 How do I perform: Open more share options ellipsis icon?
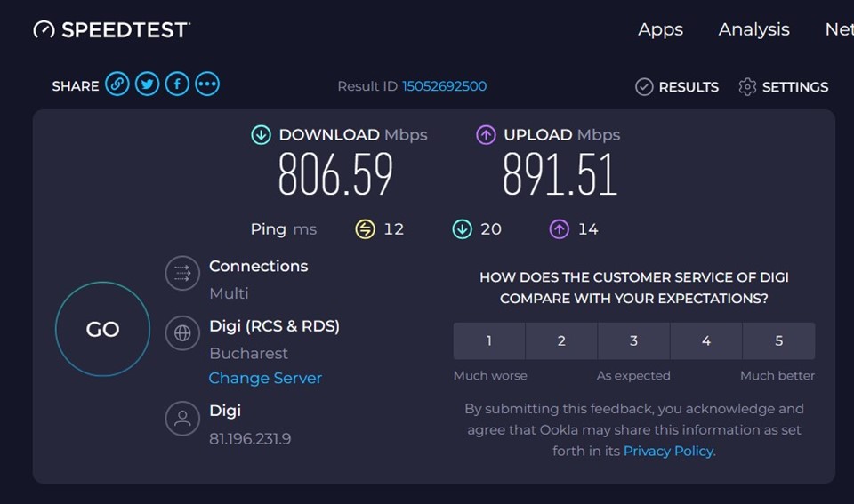click(207, 84)
